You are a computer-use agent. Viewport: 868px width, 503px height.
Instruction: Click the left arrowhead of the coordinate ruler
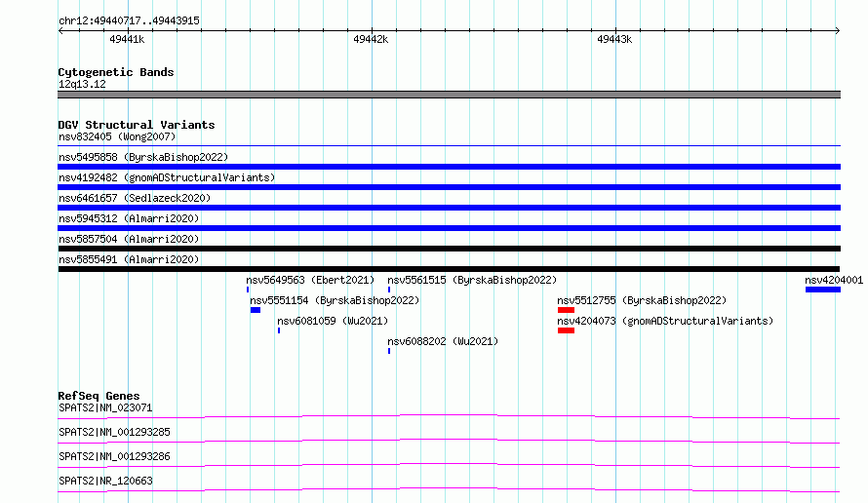pyautogui.click(x=60, y=31)
